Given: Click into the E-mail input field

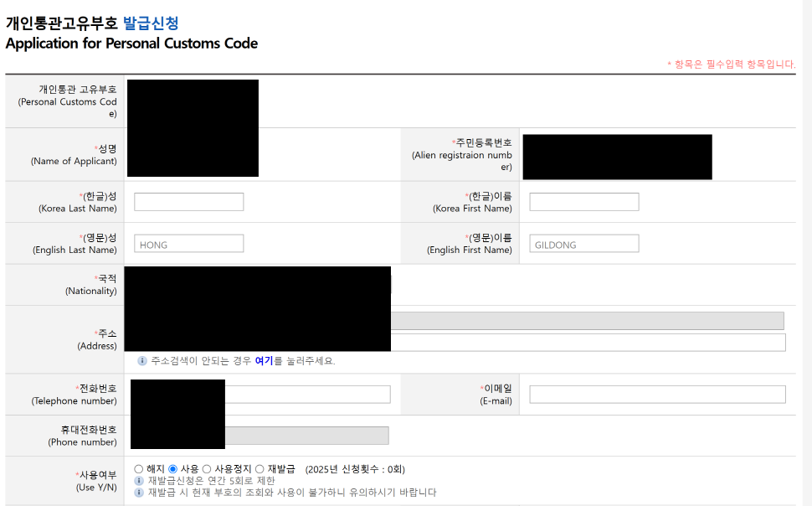Looking at the screenshot, I should point(657,395).
